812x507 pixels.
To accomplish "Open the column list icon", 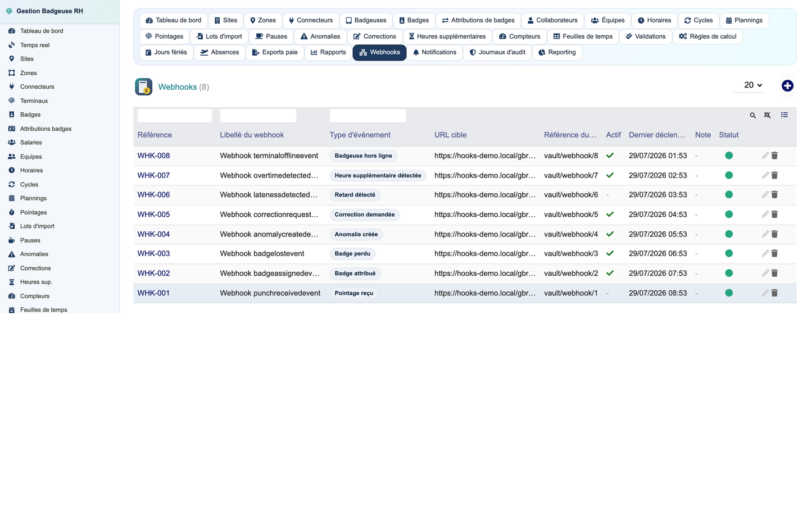I will (784, 115).
